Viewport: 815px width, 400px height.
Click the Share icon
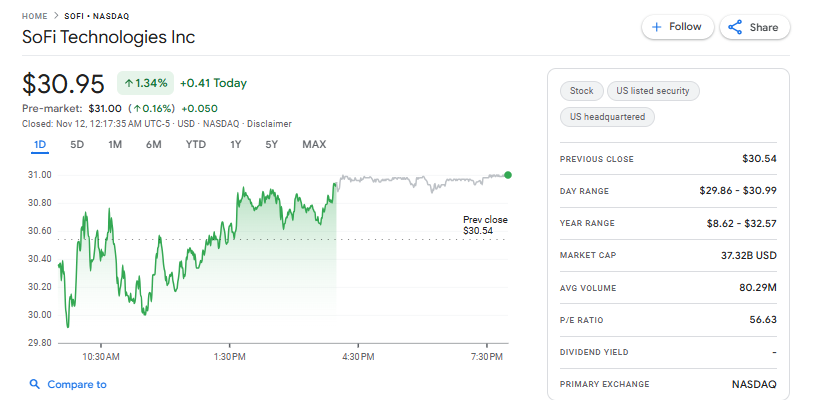[x=735, y=27]
